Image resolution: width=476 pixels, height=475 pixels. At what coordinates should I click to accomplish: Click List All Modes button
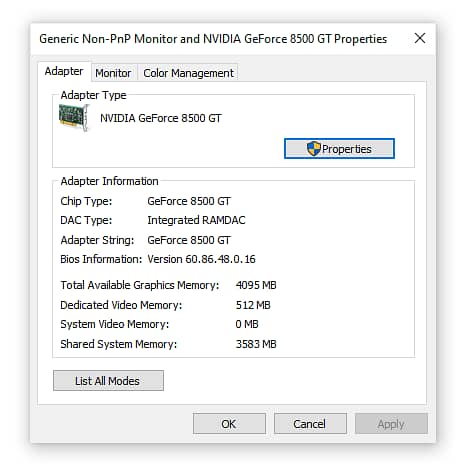click(x=108, y=380)
